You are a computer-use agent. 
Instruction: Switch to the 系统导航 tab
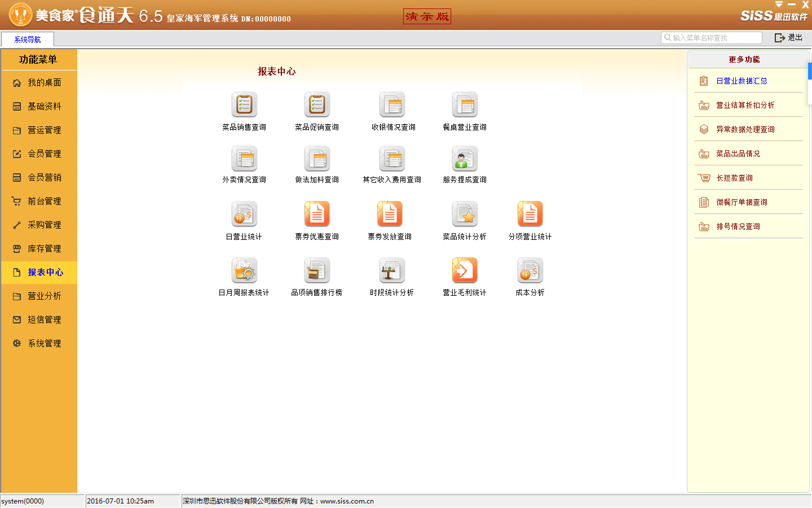(x=28, y=40)
